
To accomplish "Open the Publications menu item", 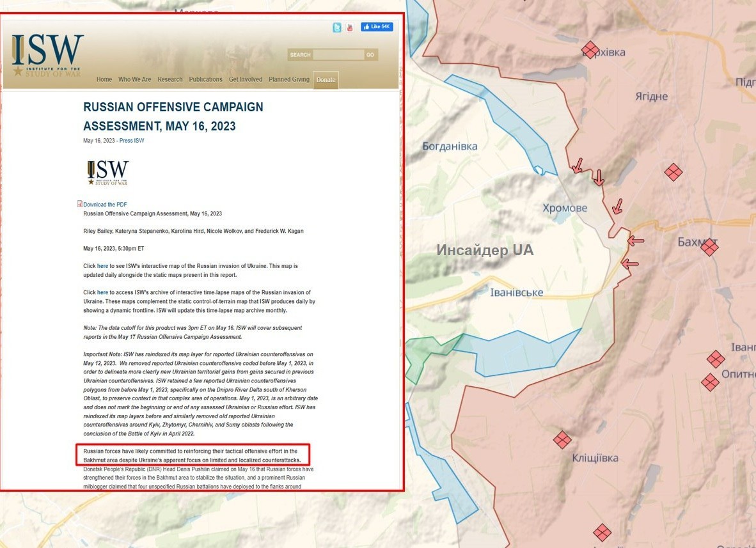I will tap(205, 79).
